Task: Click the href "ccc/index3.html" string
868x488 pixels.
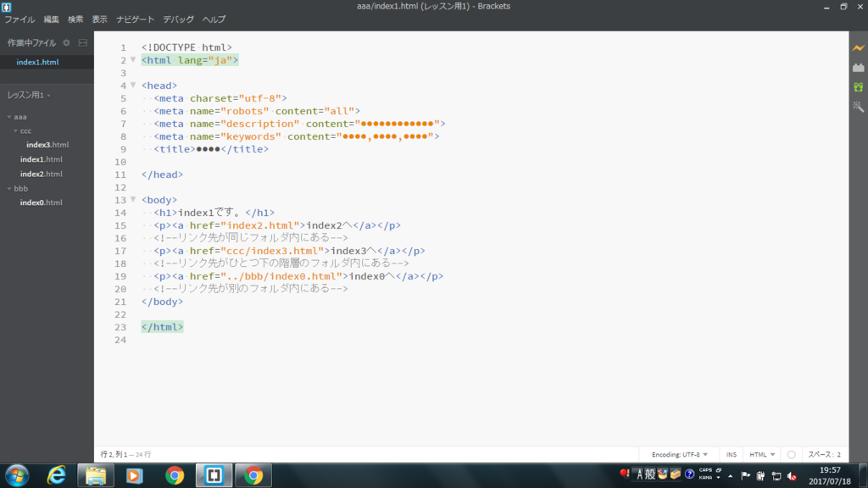Action: tap(272, 251)
